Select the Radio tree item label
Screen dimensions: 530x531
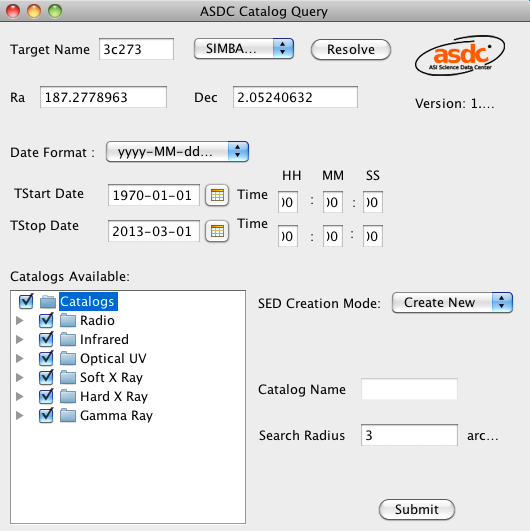[97, 320]
